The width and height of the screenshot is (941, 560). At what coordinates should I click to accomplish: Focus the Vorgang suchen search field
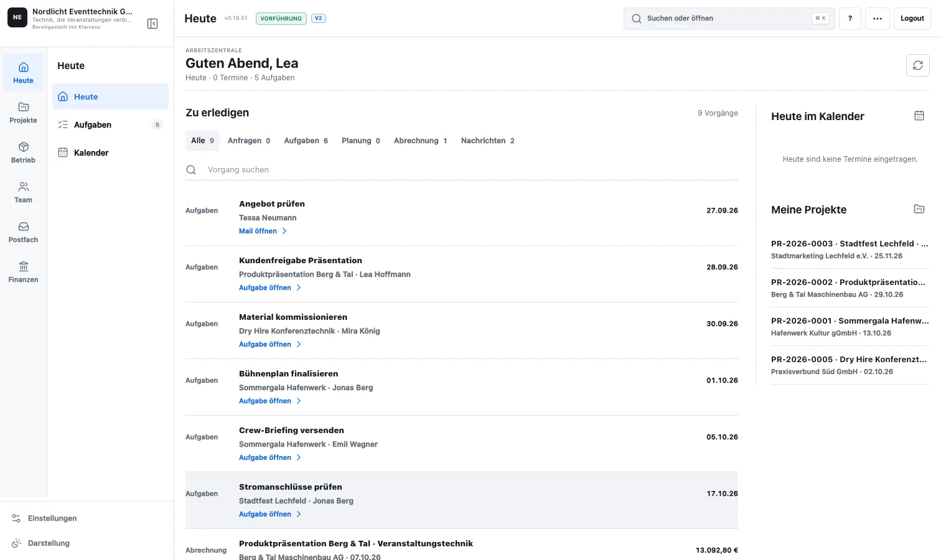[x=462, y=170]
